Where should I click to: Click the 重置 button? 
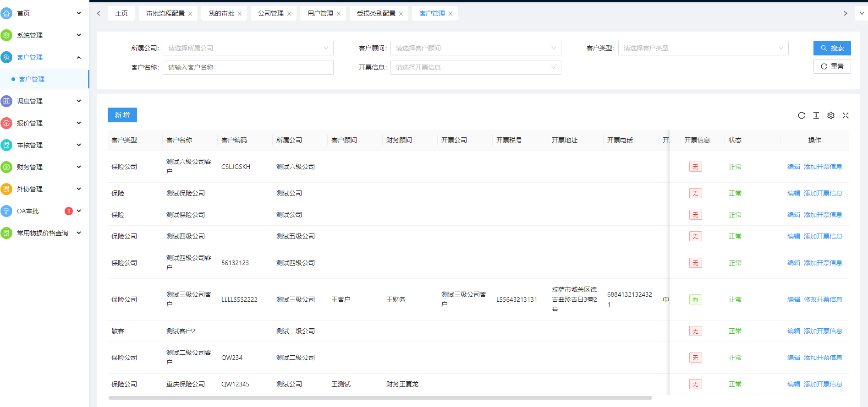pyautogui.click(x=832, y=66)
